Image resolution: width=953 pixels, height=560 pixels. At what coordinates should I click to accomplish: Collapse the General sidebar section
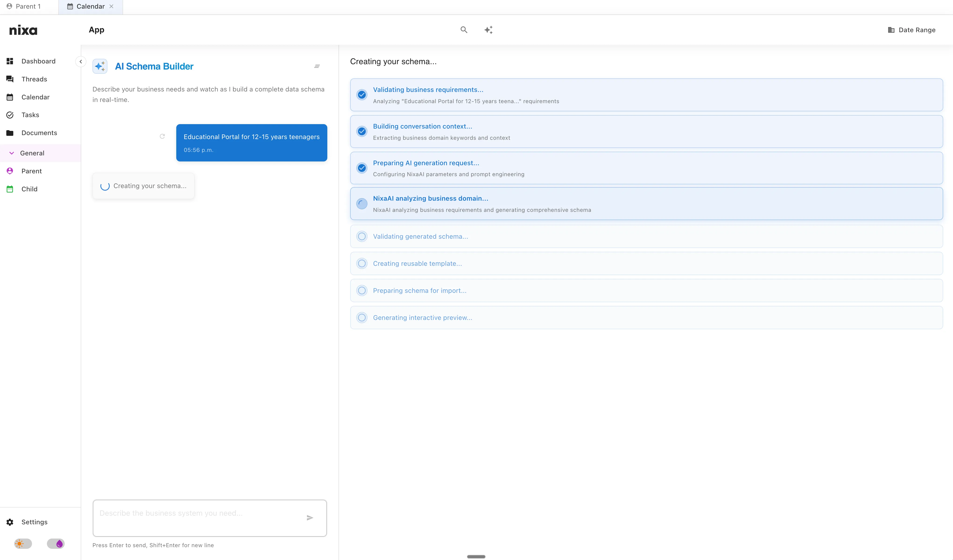click(12, 153)
